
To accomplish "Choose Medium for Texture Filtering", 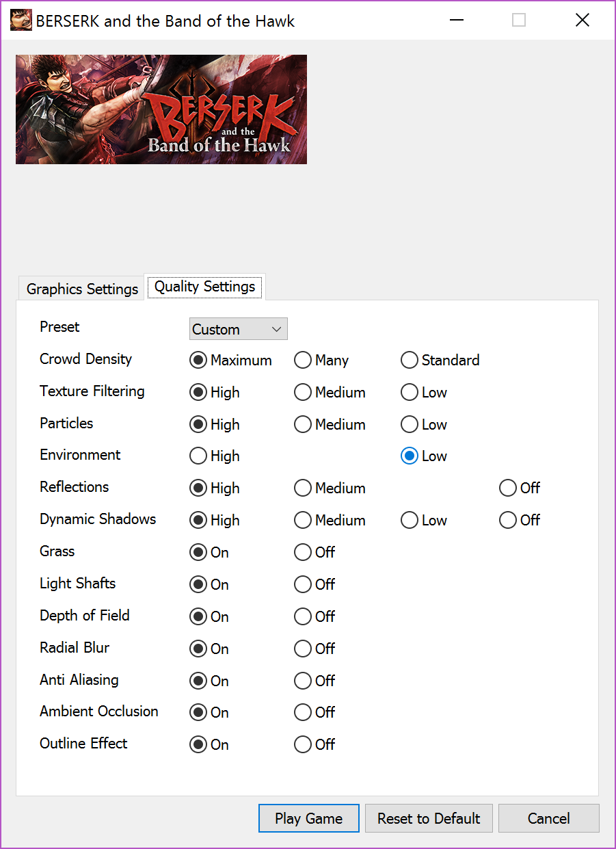I will pos(303,393).
